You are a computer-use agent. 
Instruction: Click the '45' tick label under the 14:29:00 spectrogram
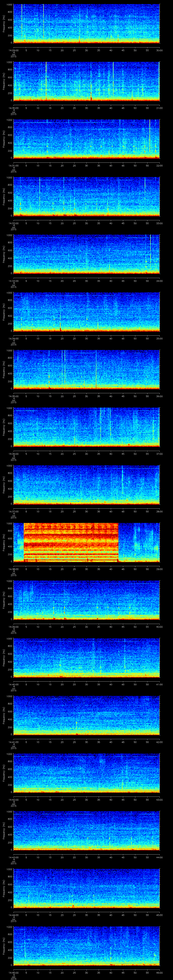tap(123, 50)
